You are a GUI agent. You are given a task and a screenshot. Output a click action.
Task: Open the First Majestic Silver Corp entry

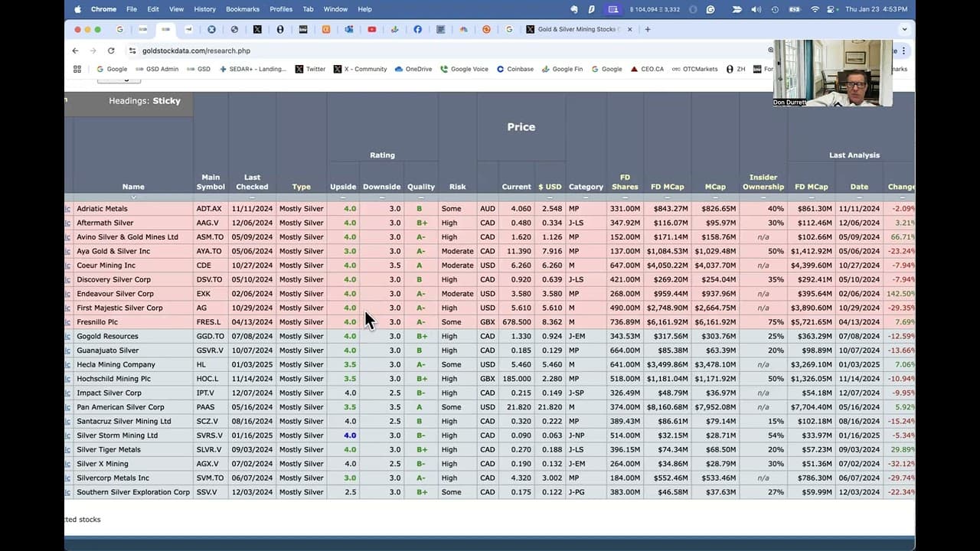[x=119, y=308]
